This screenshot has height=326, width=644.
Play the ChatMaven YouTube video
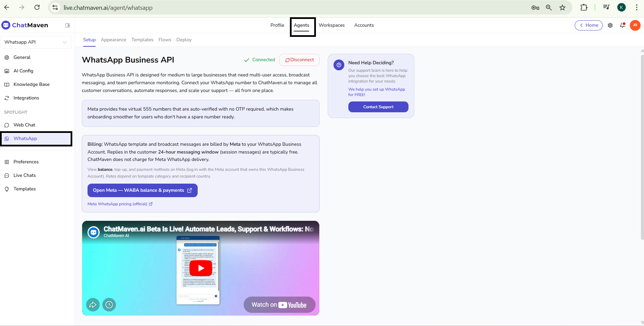201,268
